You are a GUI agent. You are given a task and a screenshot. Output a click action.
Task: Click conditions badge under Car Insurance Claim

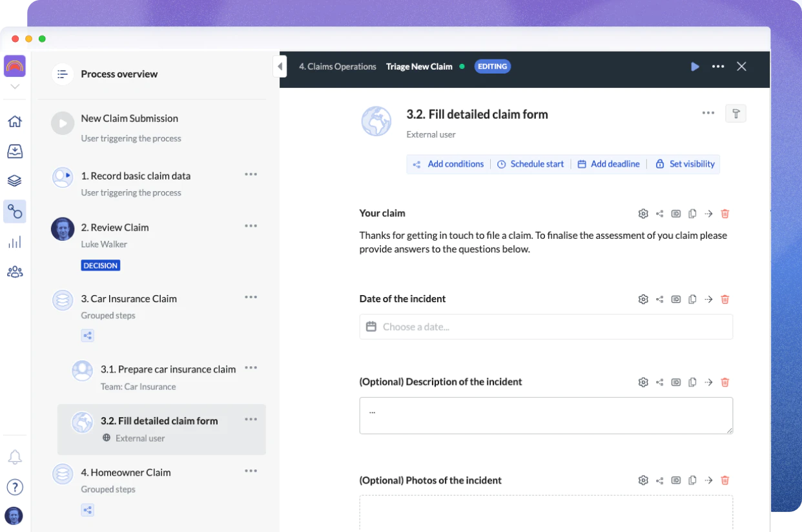tap(88, 336)
